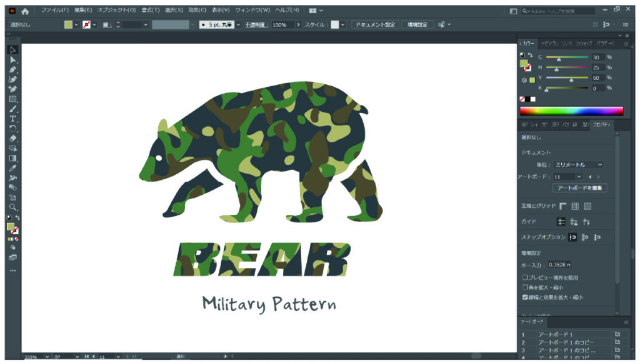Open the スタイル graphic style dropdown
Viewport: 640px width, 364px height.
pyautogui.click(x=343, y=25)
